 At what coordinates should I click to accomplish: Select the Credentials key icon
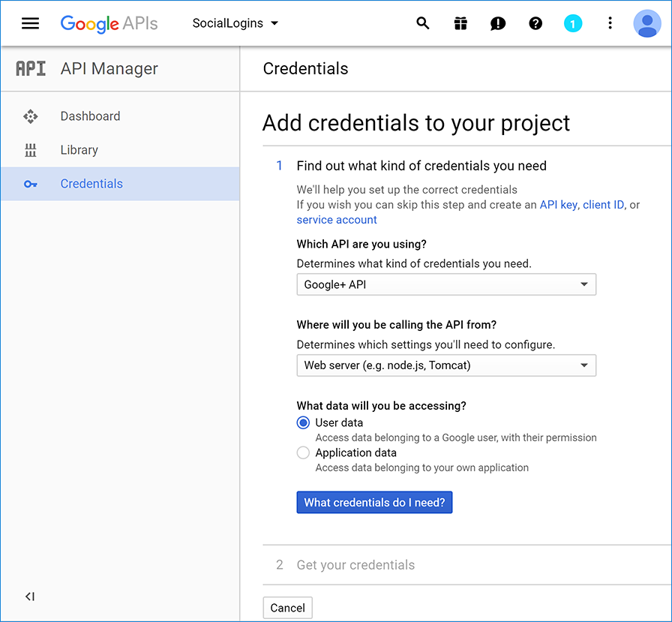[30, 184]
